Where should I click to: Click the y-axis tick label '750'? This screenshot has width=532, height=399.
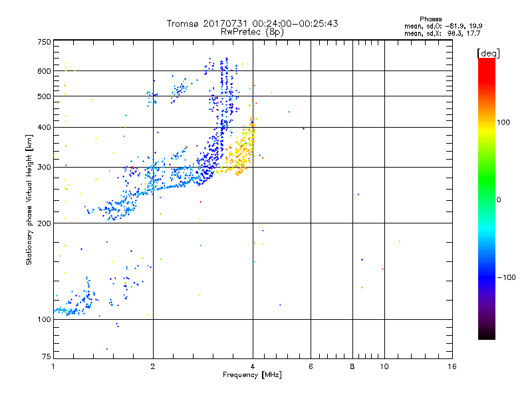[x=44, y=42]
